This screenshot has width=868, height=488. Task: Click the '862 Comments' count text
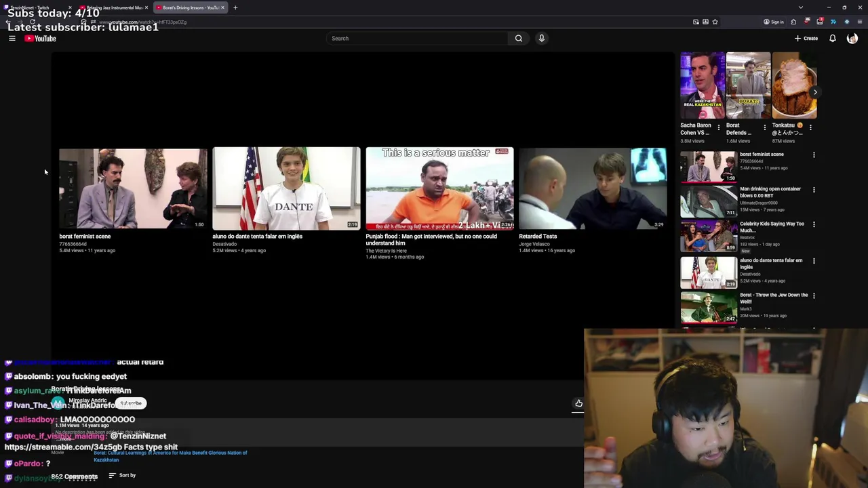[75, 476]
